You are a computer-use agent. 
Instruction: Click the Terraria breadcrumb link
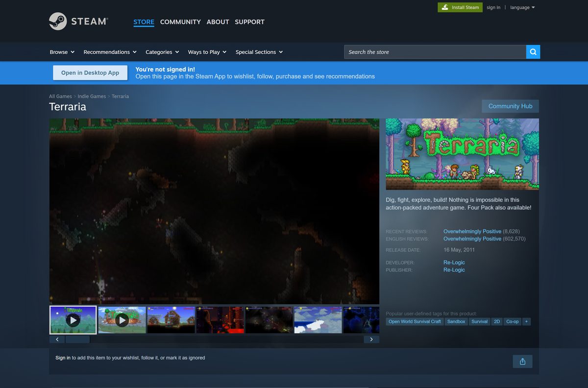point(120,97)
